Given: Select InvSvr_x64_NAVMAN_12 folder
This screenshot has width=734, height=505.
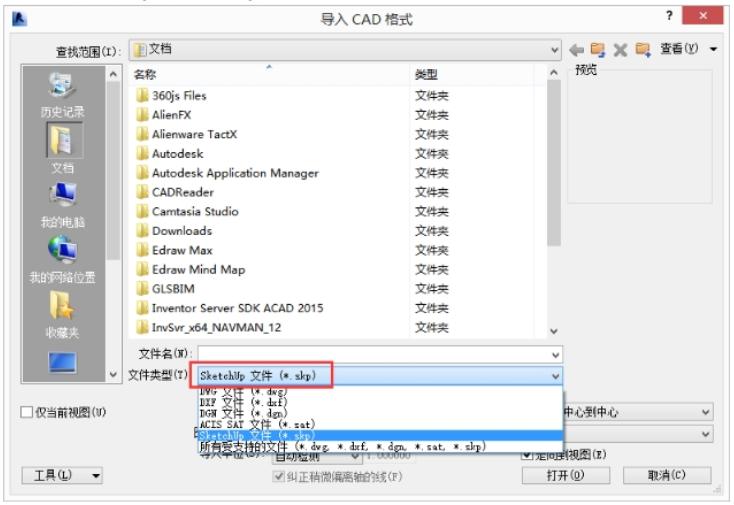Looking at the screenshot, I should point(209,327).
